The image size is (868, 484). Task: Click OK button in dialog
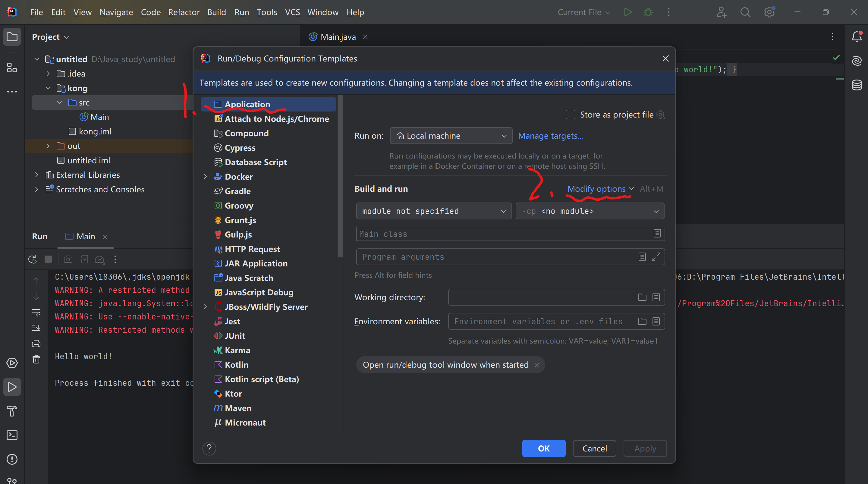tap(543, 448)
